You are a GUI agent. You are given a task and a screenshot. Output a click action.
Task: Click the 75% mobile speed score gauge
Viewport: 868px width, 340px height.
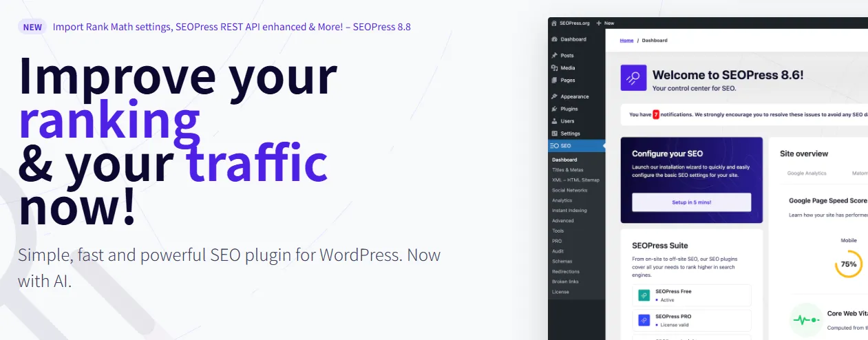point(849,264)
